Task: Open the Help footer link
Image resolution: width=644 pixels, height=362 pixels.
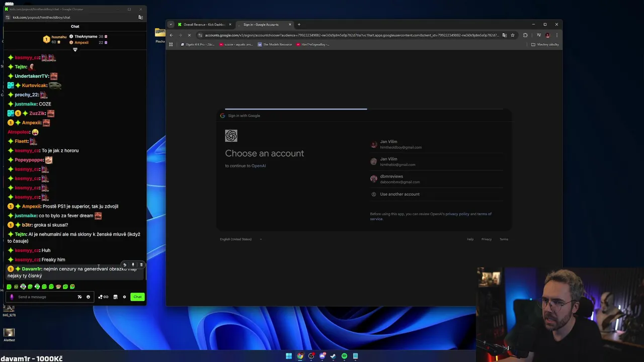Action: (470, 239)
